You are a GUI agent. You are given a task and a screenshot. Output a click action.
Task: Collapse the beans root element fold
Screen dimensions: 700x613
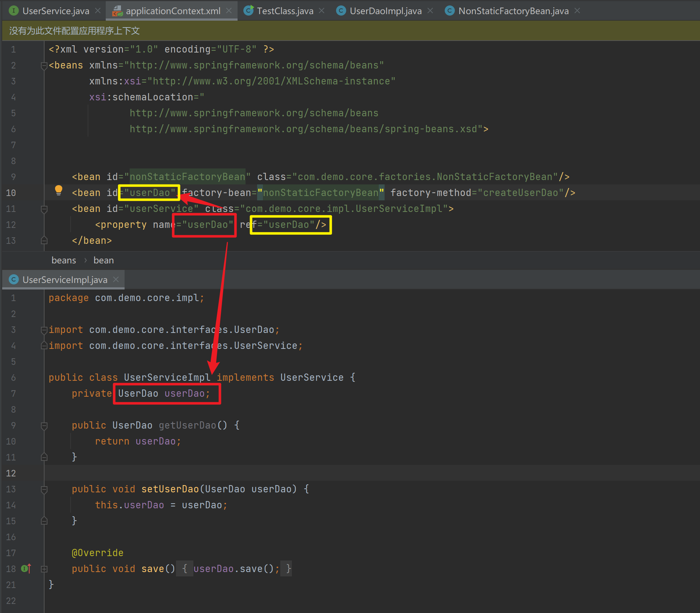click(44, 66)
